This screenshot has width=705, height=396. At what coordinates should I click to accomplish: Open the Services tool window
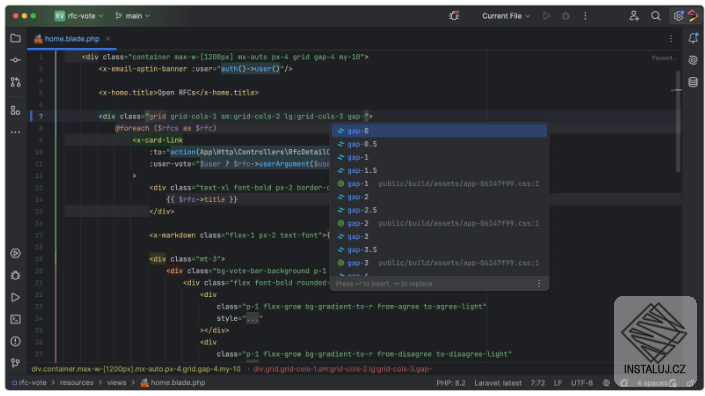pyautogui.click(x=15, y=254)
